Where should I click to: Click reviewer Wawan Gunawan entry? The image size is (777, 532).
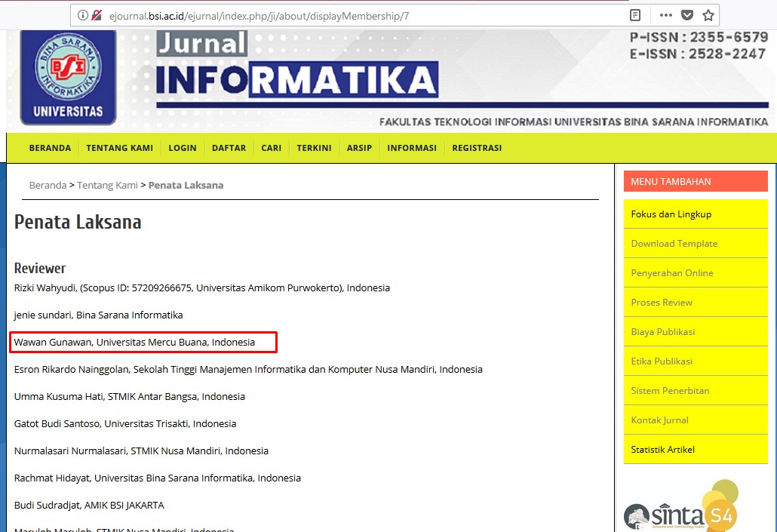click(x=134, y=342)
